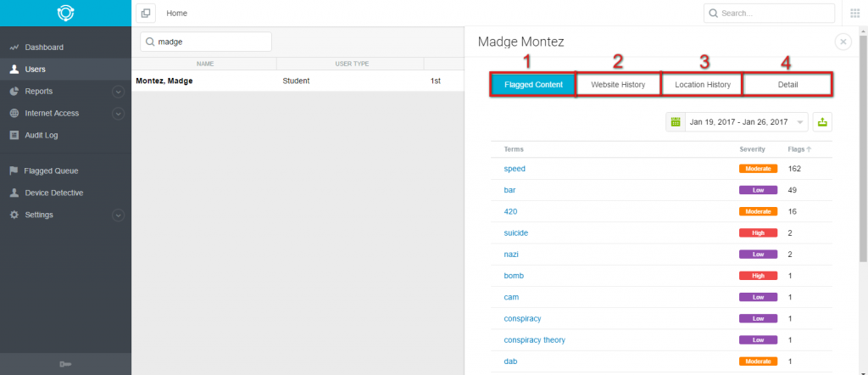Expand the Settings chevron

(x=118, y=215)
